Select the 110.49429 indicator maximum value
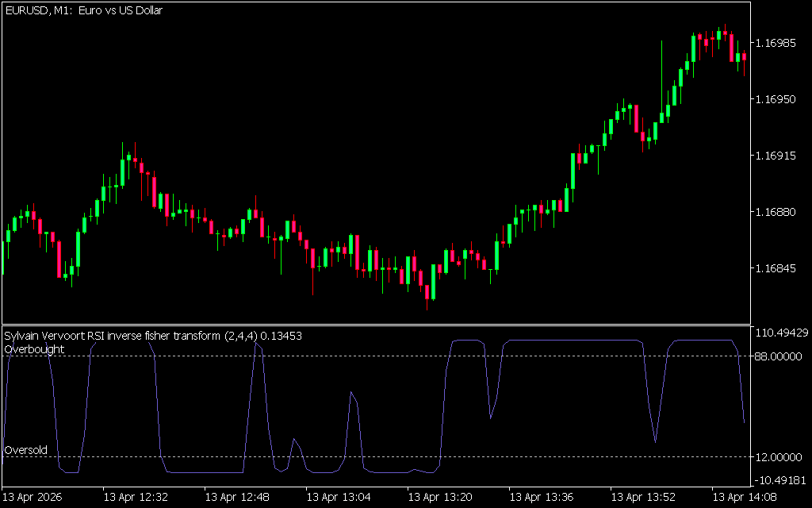 [780, 333]
